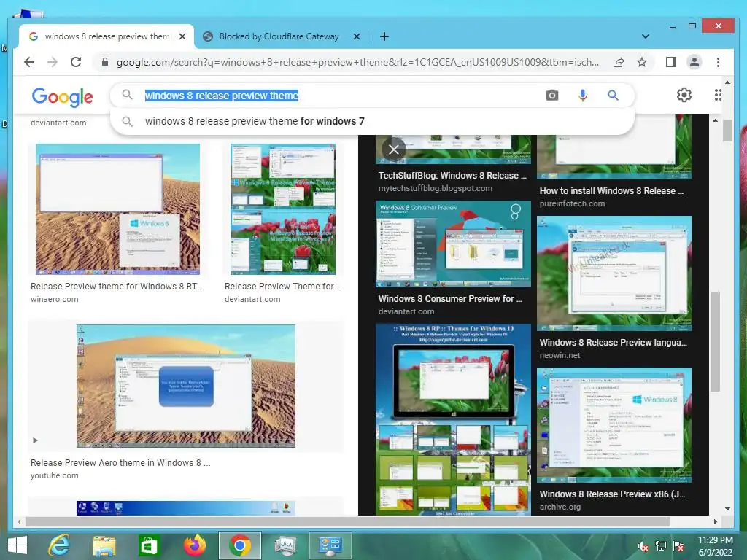747x560 pixels.
Task: Launch Firefox from the taskbar
Action: [195, 545]
